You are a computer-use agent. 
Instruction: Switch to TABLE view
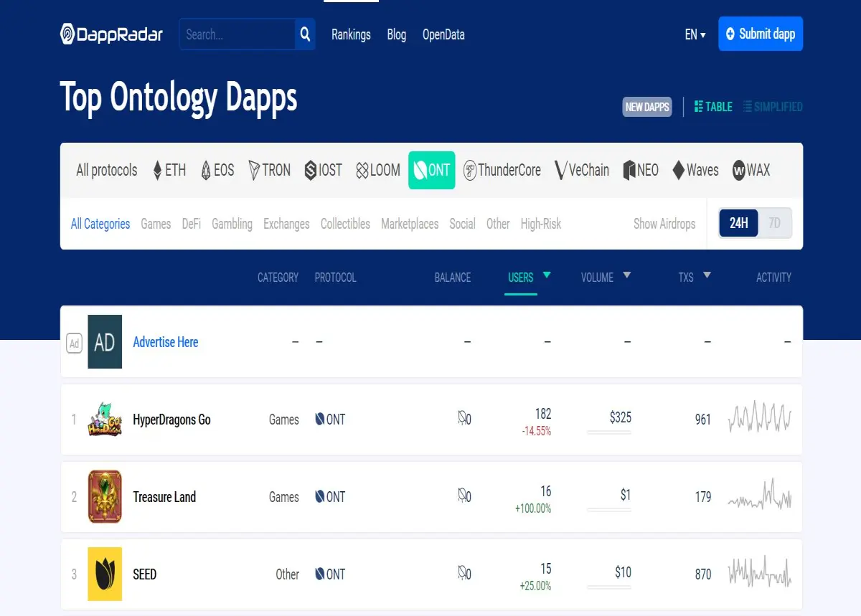pos(713,107)
